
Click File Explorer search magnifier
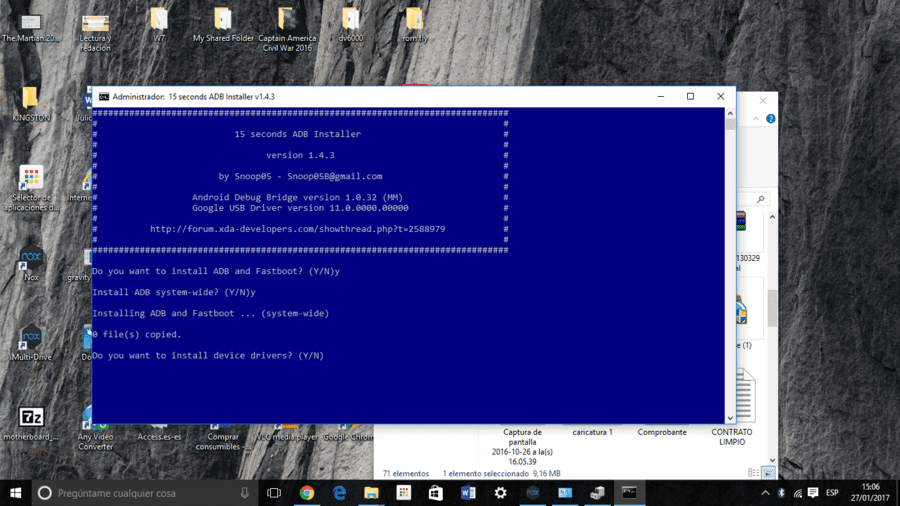tap(761, 199)
